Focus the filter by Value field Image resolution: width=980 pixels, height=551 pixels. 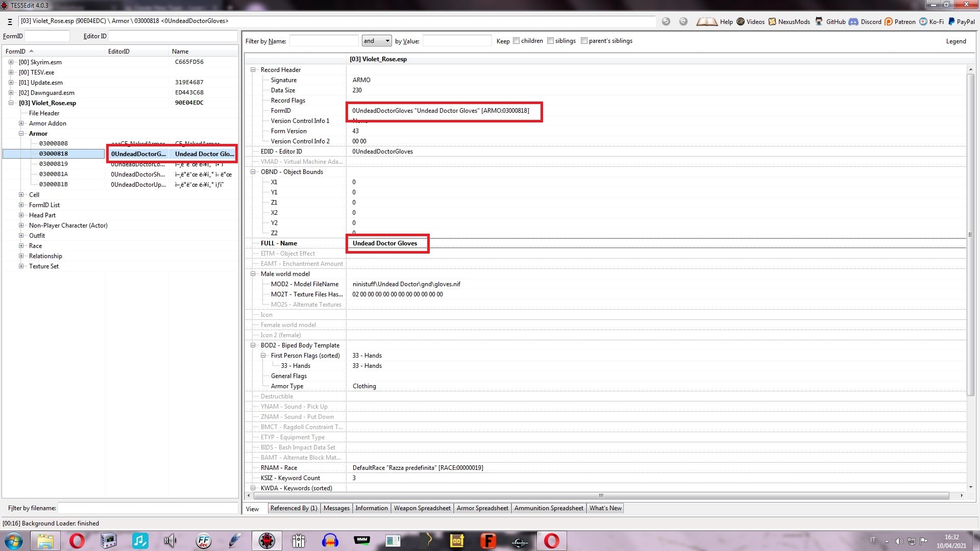(x=457, y=41)
